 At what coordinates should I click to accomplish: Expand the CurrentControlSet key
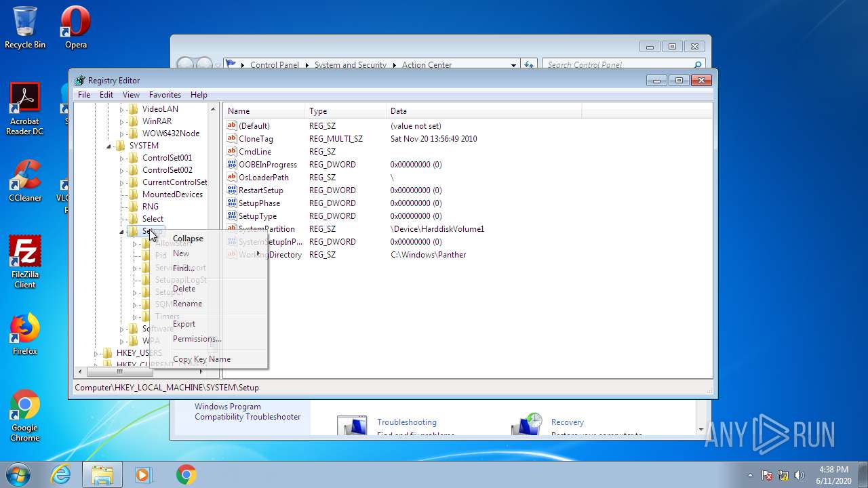click(x=122, y=182)
